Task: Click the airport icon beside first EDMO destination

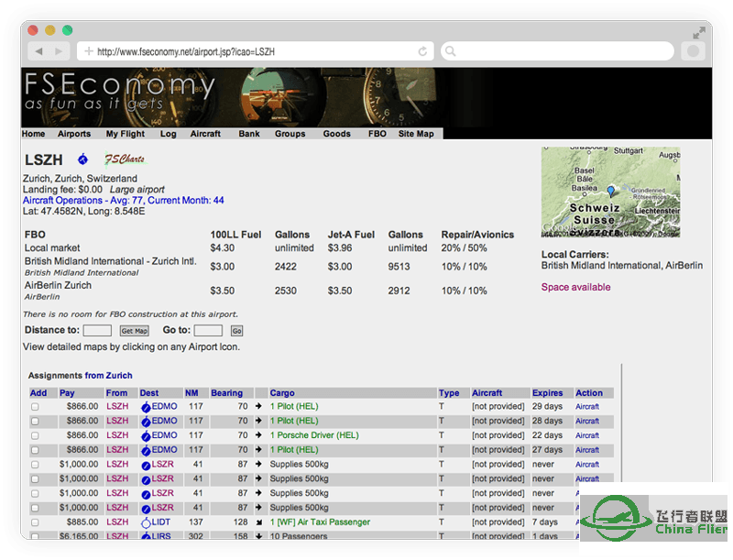Action: click(x=146, y=407)
